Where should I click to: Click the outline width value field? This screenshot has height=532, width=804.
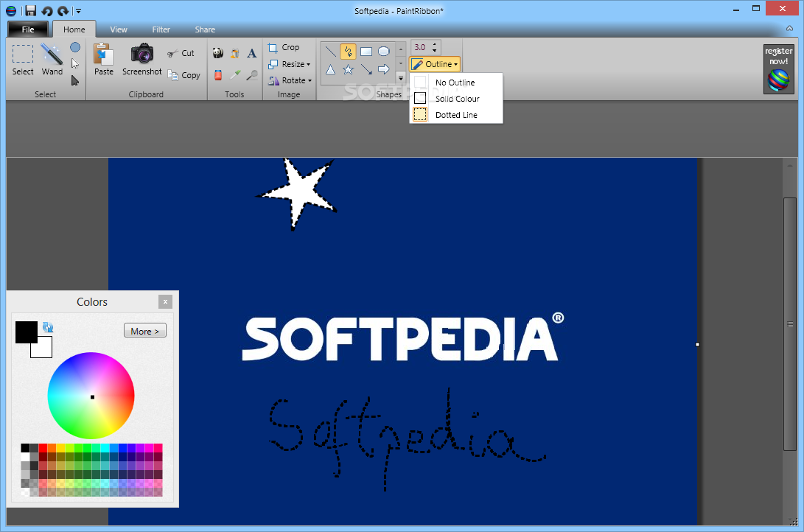point(421,47)
